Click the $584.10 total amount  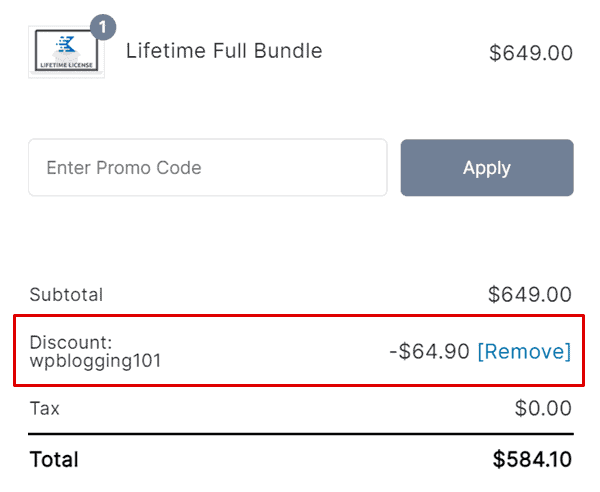532,459
